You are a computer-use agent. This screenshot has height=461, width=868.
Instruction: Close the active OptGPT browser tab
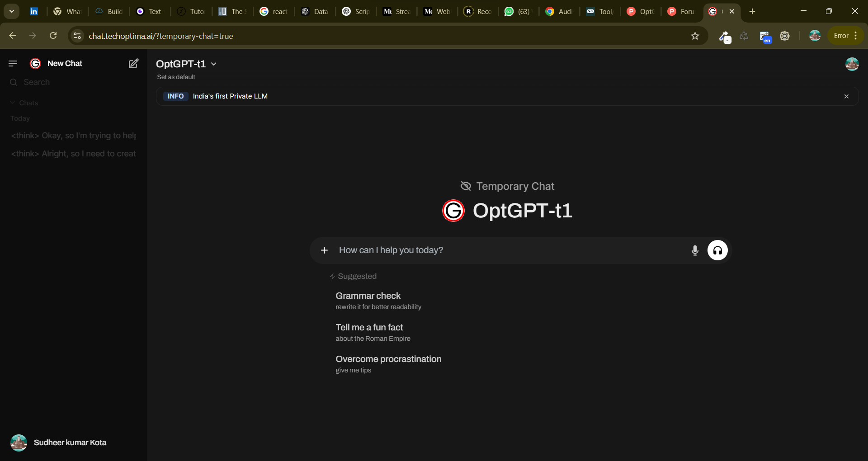click(x=732, y=11)
